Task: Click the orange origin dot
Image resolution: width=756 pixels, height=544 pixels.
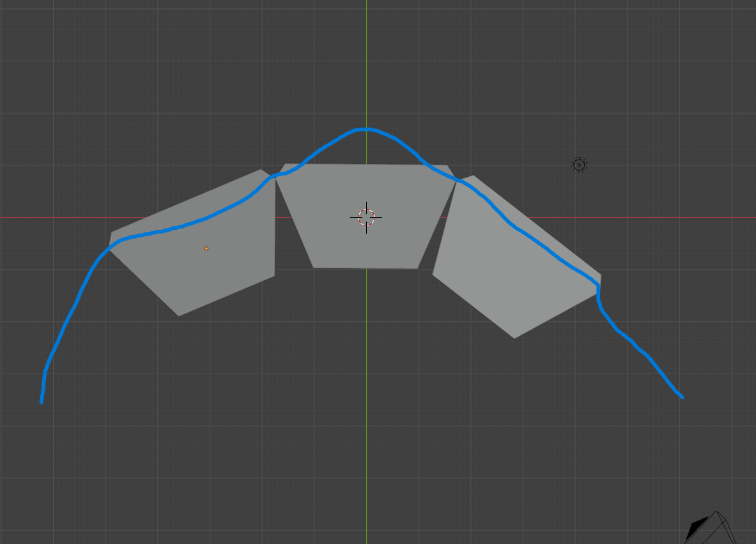Action: [206, 248]
